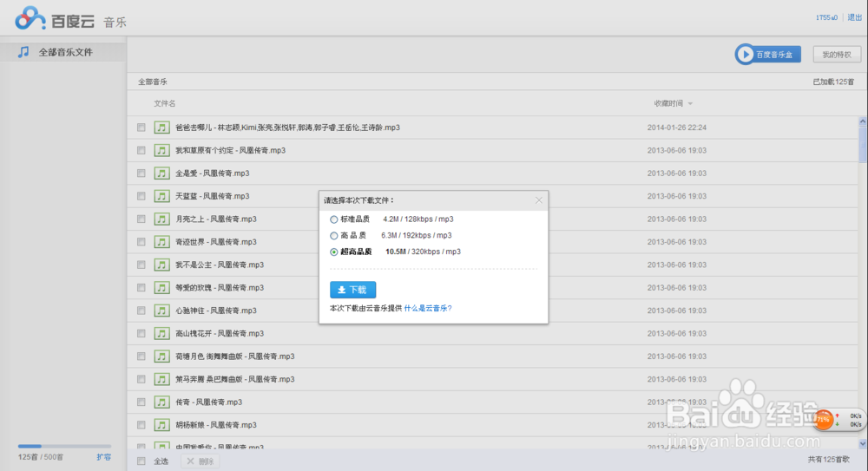Click music icon of 荷塘月色 街舞舞曲版 file
Screen dimensions: 868x471
coord(161,357)
